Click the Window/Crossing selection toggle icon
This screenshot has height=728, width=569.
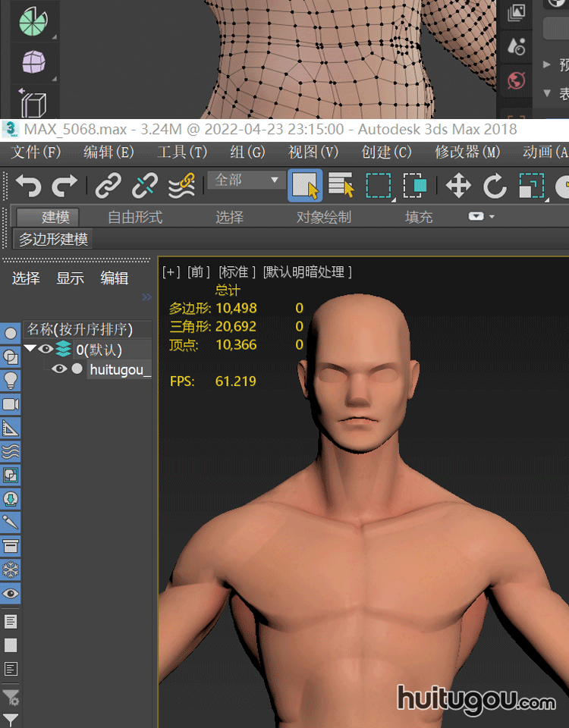(414, 185)
